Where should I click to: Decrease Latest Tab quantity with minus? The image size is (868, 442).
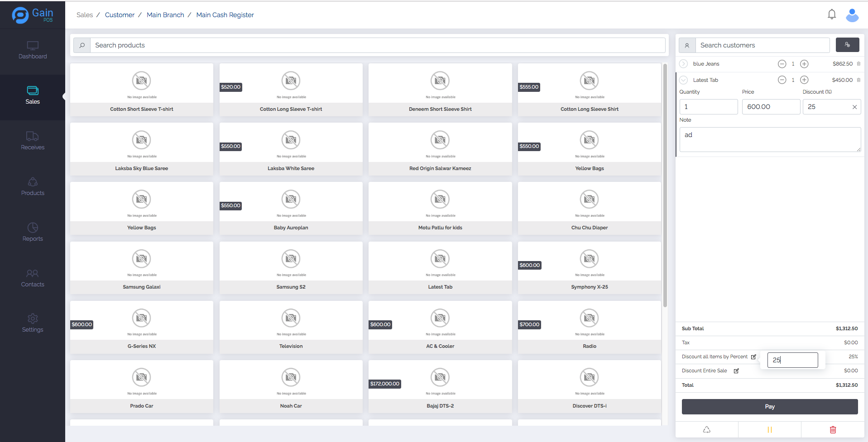pos(782,80)
